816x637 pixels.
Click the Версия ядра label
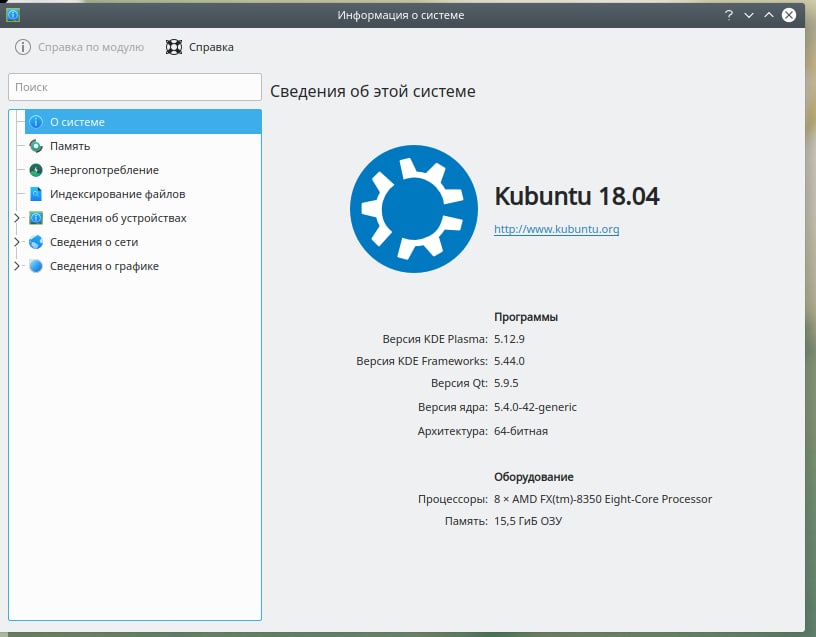pyautogui.click(x=453, y=407)
